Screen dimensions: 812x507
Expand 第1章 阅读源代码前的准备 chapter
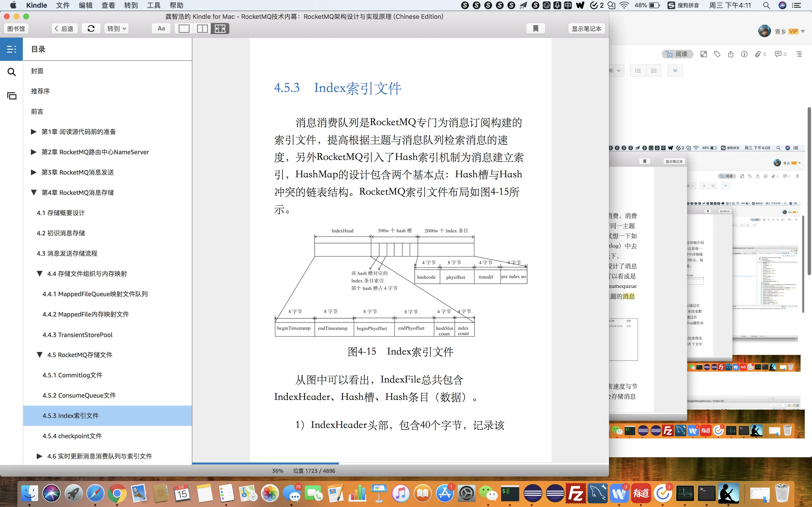point(34,132)
